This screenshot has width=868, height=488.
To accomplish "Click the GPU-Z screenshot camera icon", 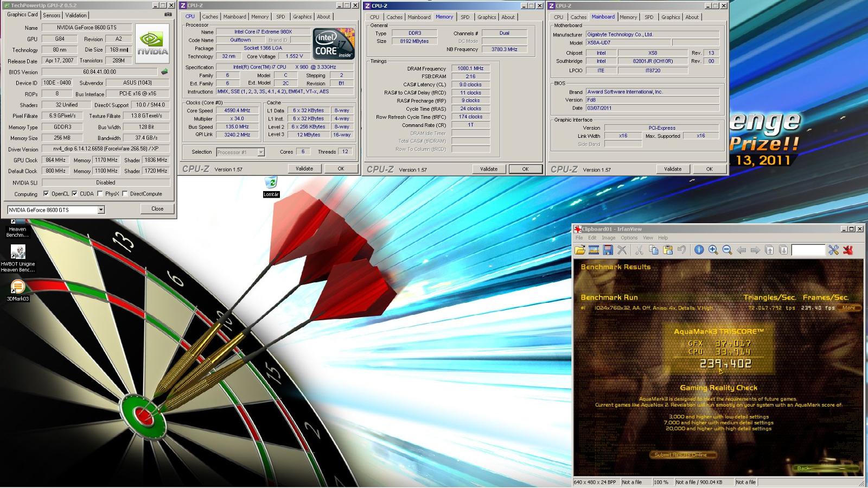I will pyautogui.click(x=168, y=15).
